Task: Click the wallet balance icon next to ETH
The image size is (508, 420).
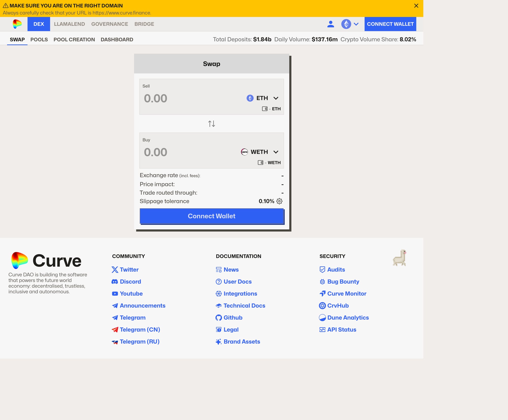Action: [265, 108]
